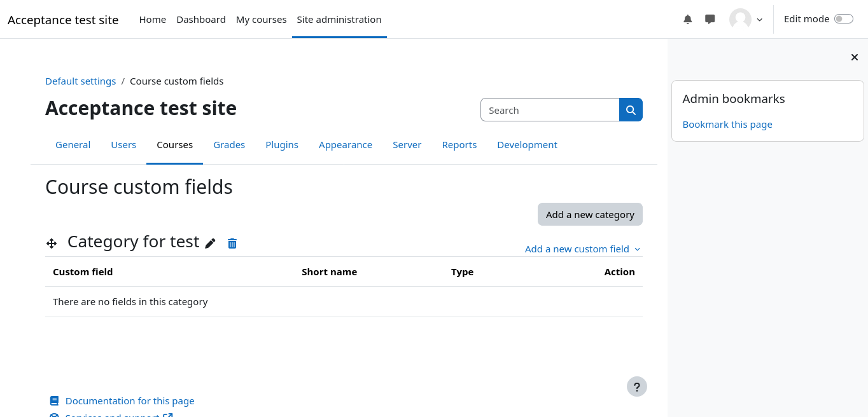
Task: Click Add a new category button
Action: click(590, 214)
